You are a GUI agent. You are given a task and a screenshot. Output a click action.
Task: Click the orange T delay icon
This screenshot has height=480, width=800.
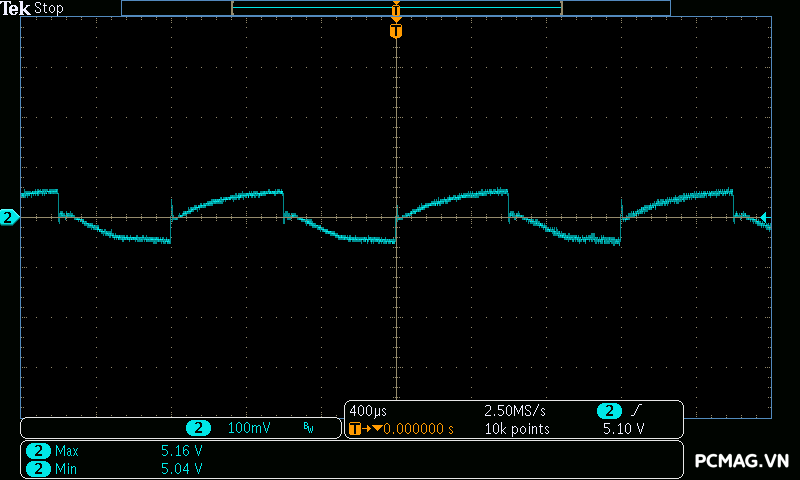[355, 429]
